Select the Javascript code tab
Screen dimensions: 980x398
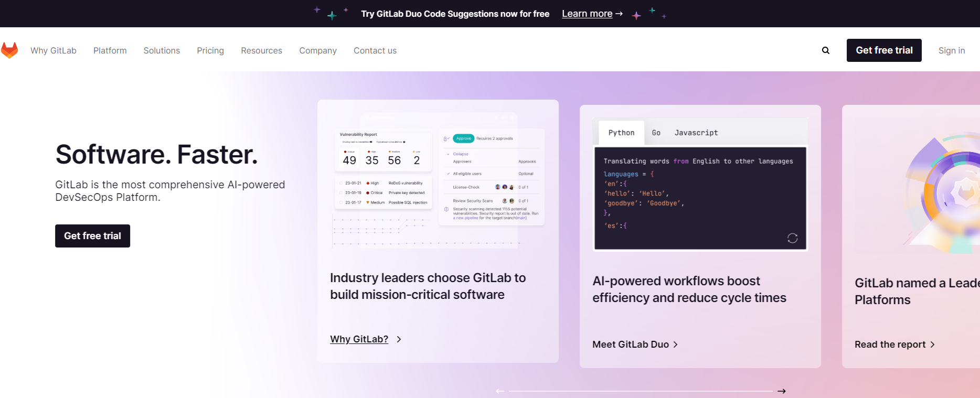(x=696, y=133)
